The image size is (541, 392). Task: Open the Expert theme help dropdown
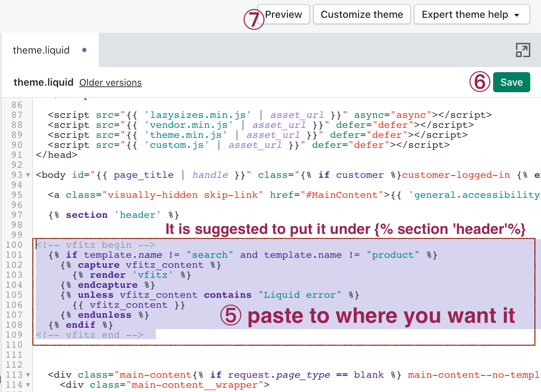(472, 15)
